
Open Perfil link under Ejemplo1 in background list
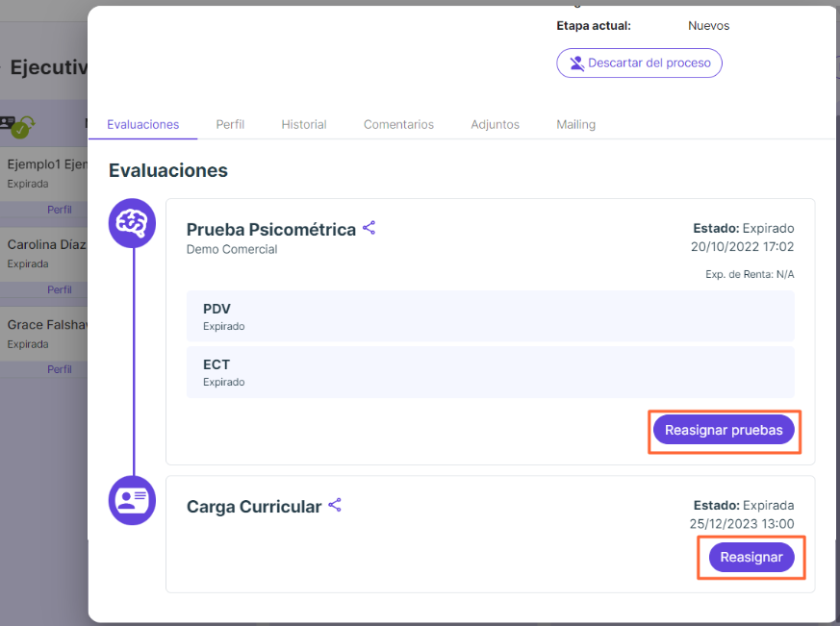[x=60, y=210]
